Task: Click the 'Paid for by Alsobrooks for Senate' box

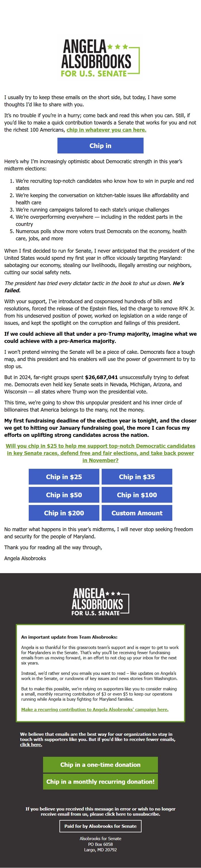Action: [100, 826]
